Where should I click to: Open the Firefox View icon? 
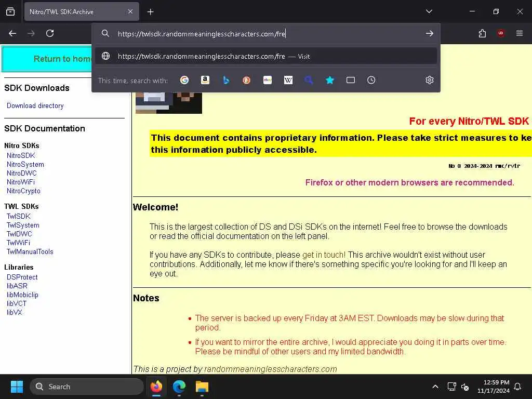[10, 11]
